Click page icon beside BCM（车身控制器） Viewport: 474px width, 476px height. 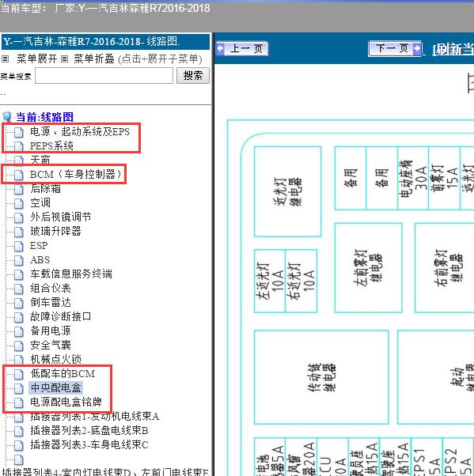tap(18, 175)
